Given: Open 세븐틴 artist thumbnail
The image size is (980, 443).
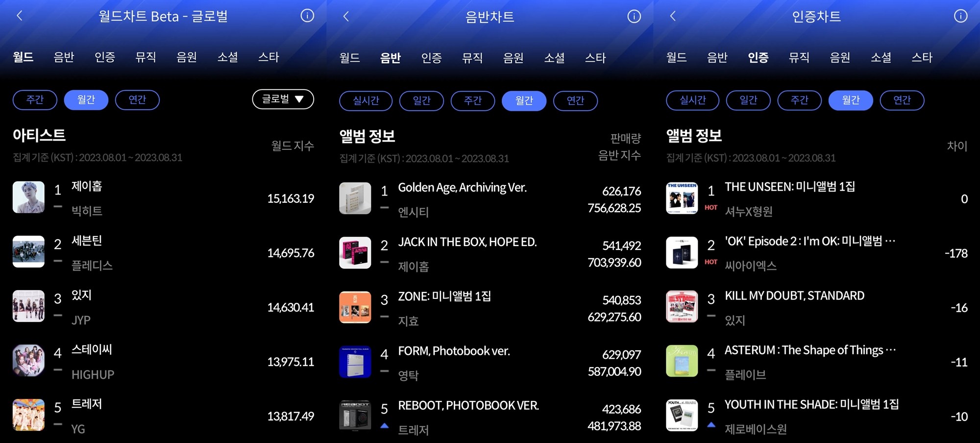Looking at the screenshot, I should tap(28, 251).
